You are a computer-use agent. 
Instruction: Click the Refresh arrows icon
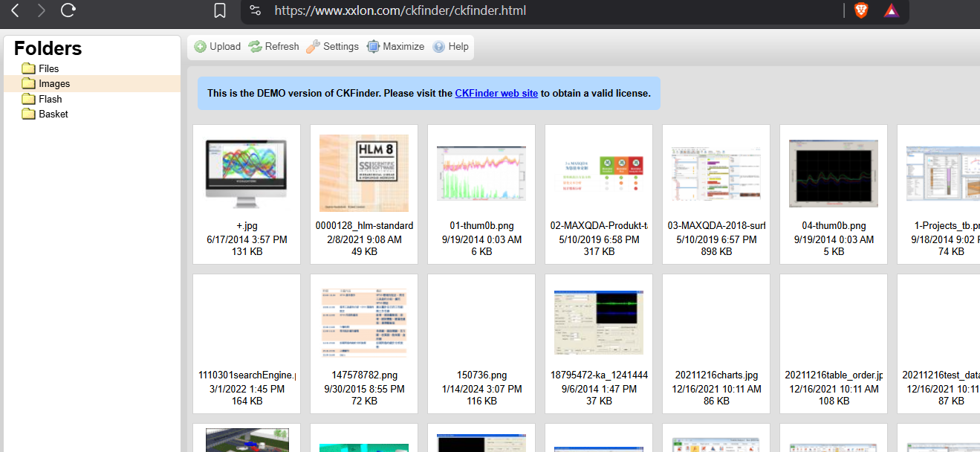click(x=255, y=47)
